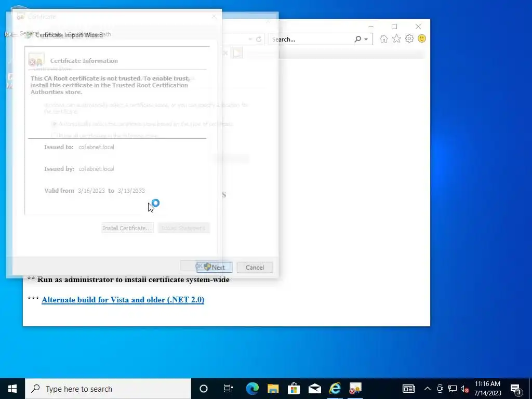Open File Explorer from the taskbar

tap(273, 389)
